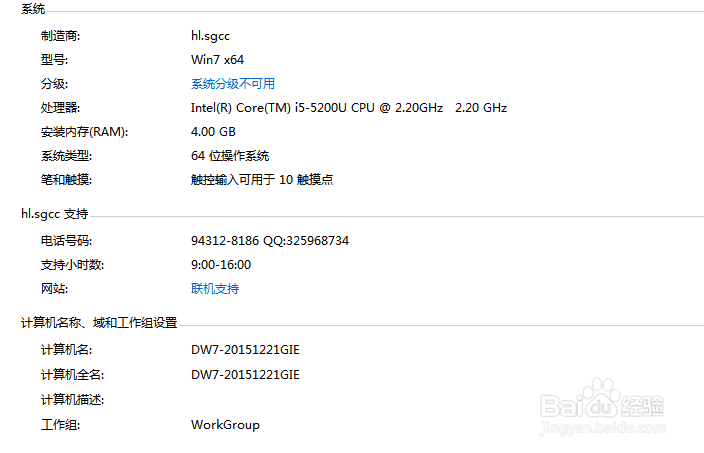Image resolution: width=704 pixels, height=453 pixels.
Task: Select touch info 触控输入可用于 10 触摸点
Action: (262, 180)
